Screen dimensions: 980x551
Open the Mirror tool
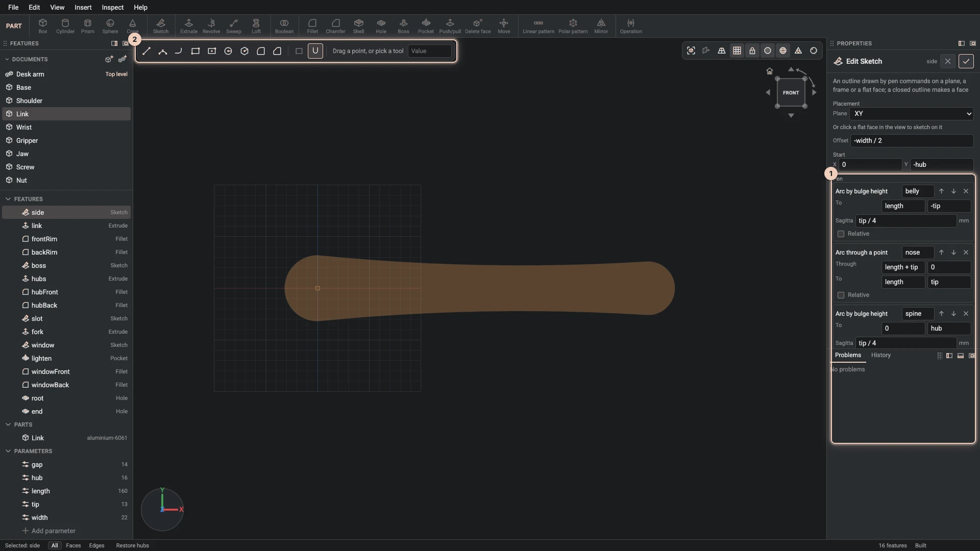click(x=601, y=26)
